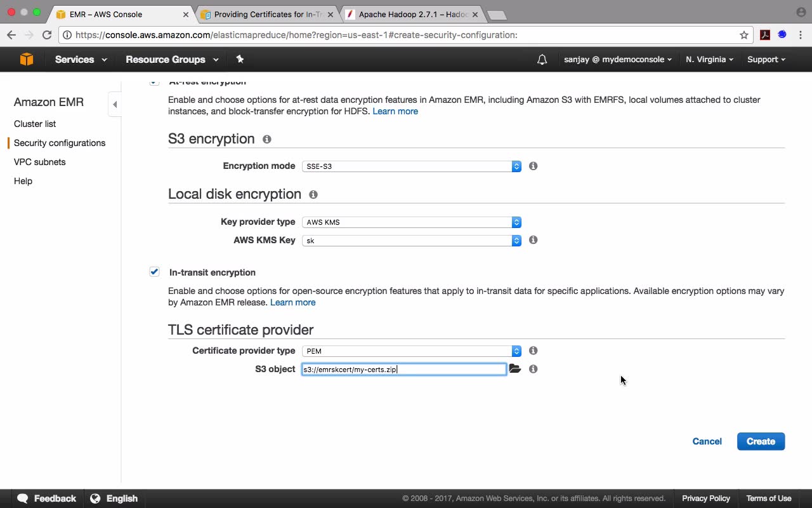The height and width of the screenshot is (508, 812).
Task: Click the pin shortcuts star icon
Action: (240, 59)
